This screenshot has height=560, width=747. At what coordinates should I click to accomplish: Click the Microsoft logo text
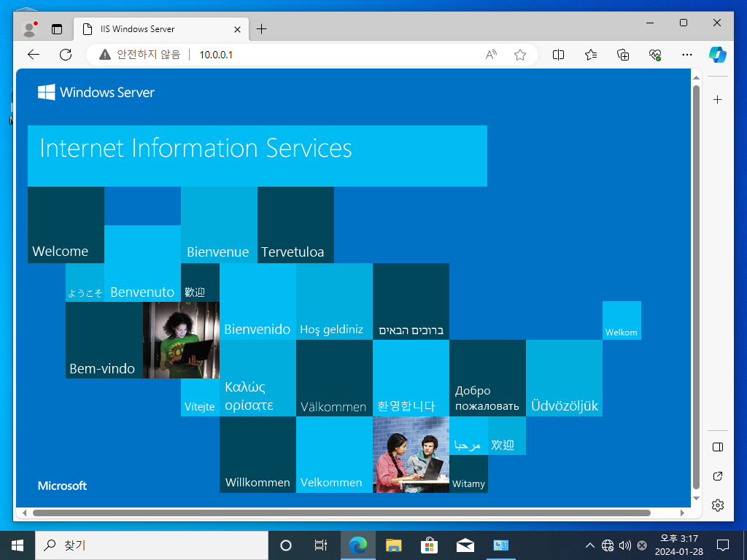tap(63, 486)
